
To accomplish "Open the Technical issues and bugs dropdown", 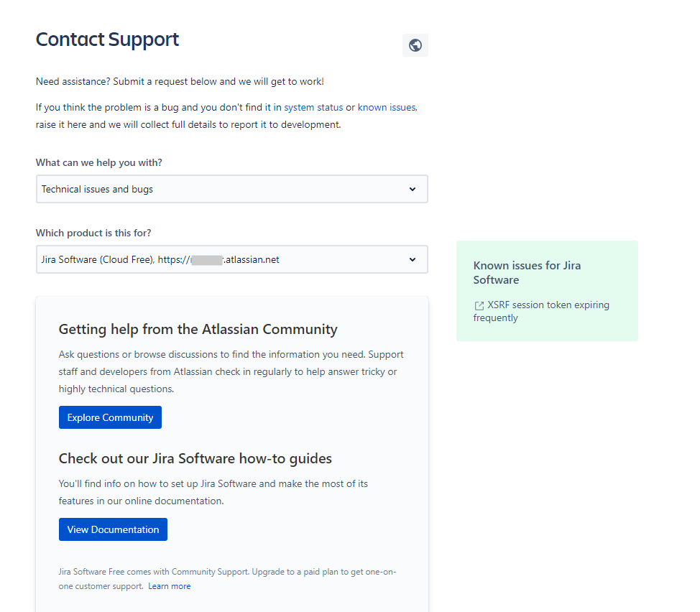I will [231, 189].
